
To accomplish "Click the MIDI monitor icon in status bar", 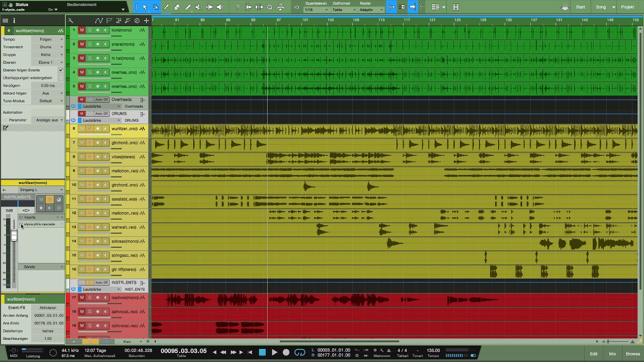I will click(x=14, y=351).
